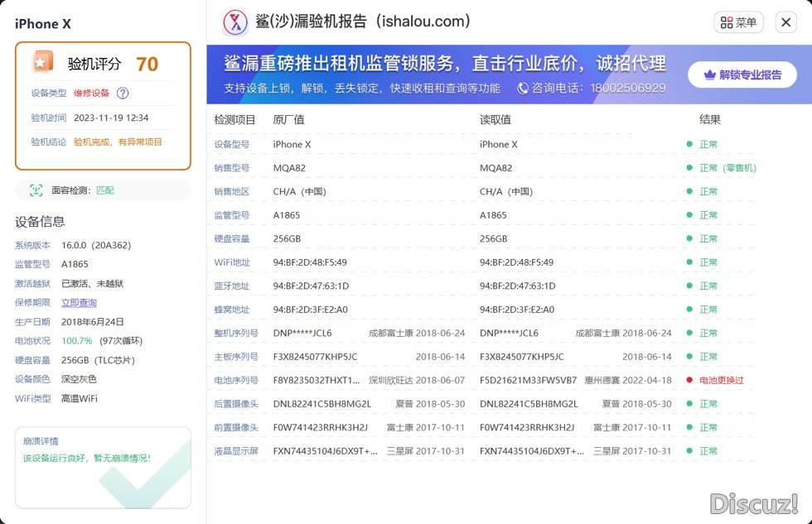
Task: Click the 检测项目 column header
Action: pyautogui.click(x=234, y=120)
